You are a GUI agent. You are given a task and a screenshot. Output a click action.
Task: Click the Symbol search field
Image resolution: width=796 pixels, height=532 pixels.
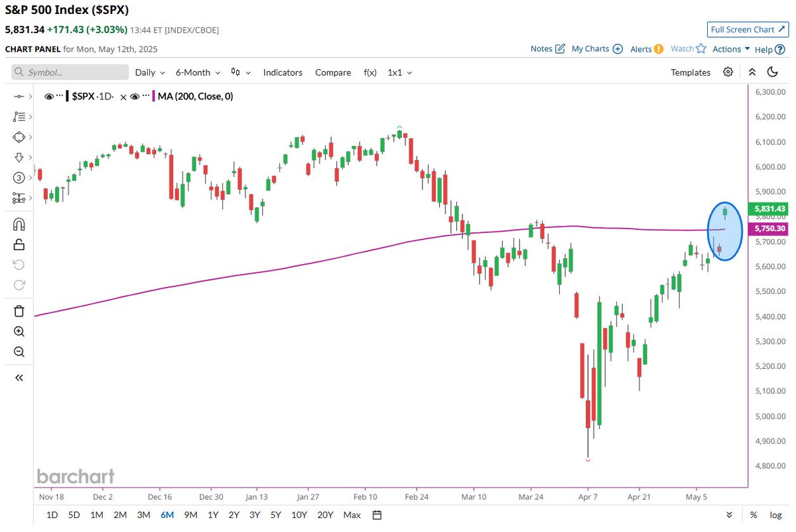[x=70, y=72]
